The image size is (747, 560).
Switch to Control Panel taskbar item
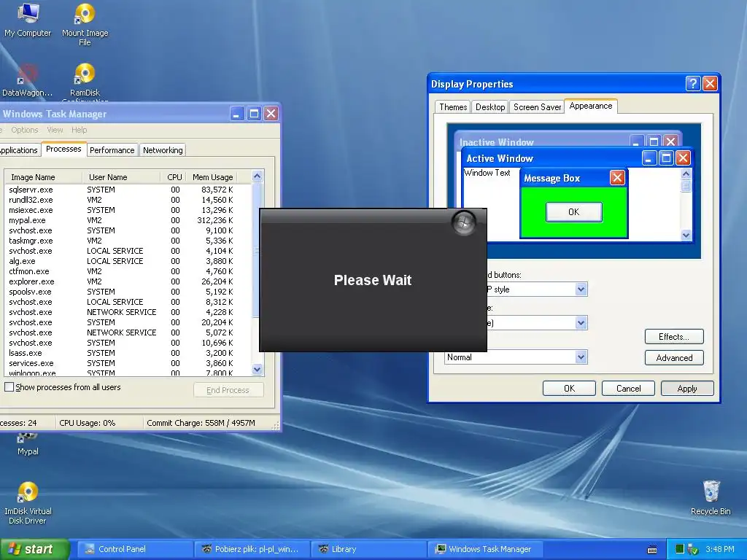coord(135,549)
